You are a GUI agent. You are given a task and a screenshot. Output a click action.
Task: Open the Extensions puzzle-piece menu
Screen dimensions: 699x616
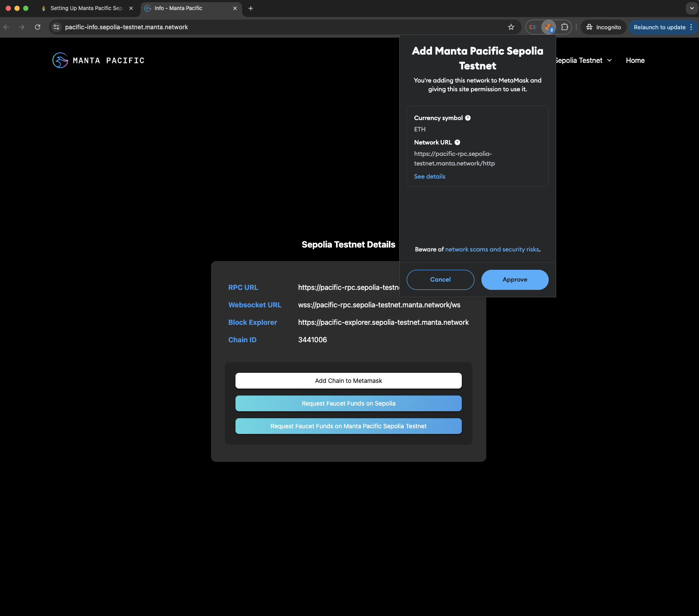click(x=564, y=27)
